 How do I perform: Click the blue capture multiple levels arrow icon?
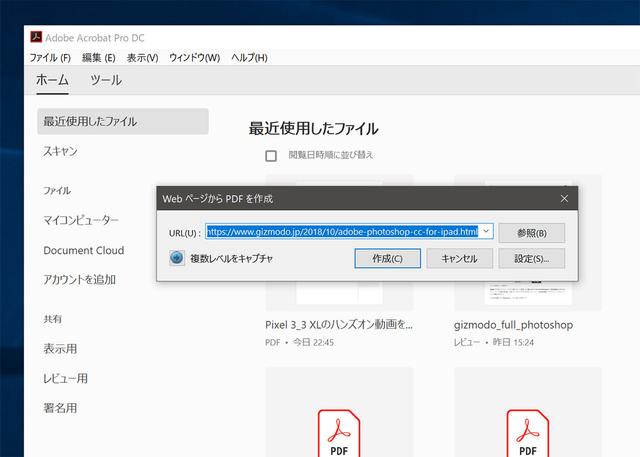(x=177, y=258)
